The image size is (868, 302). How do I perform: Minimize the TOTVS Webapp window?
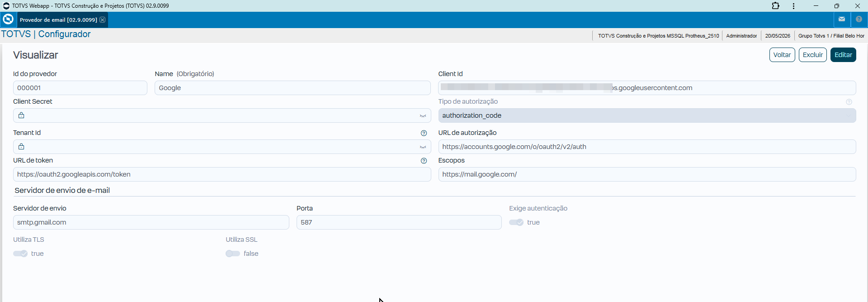point(816,6)
